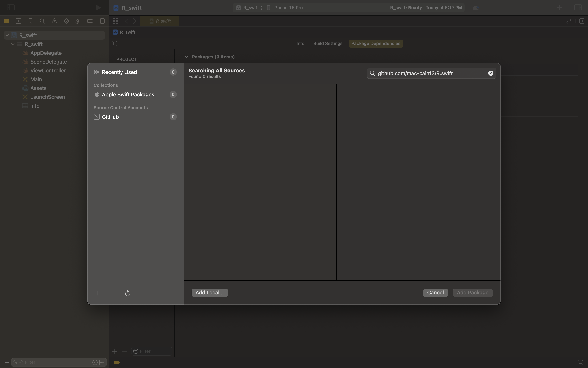Open the Find navigator magnifier icon

click(x=42, y=21)
